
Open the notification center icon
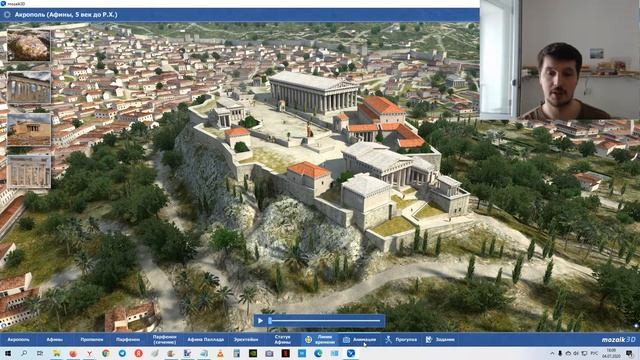point(629,353)
